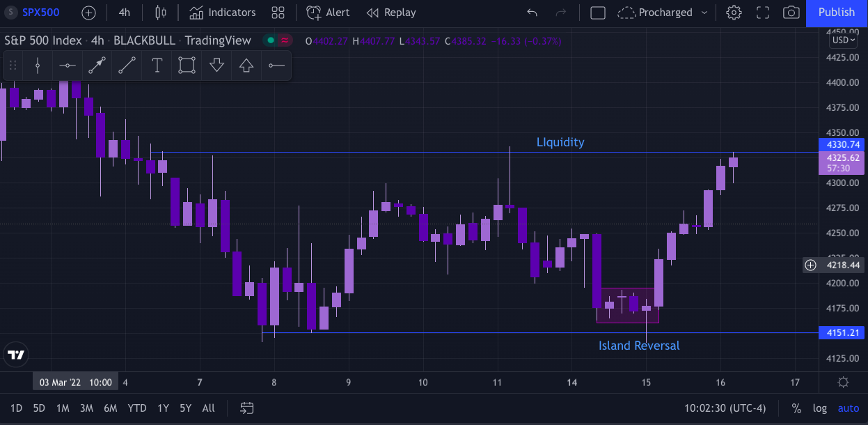
Task: Select the text drawing tool
Action: click(x=157, y=65)
